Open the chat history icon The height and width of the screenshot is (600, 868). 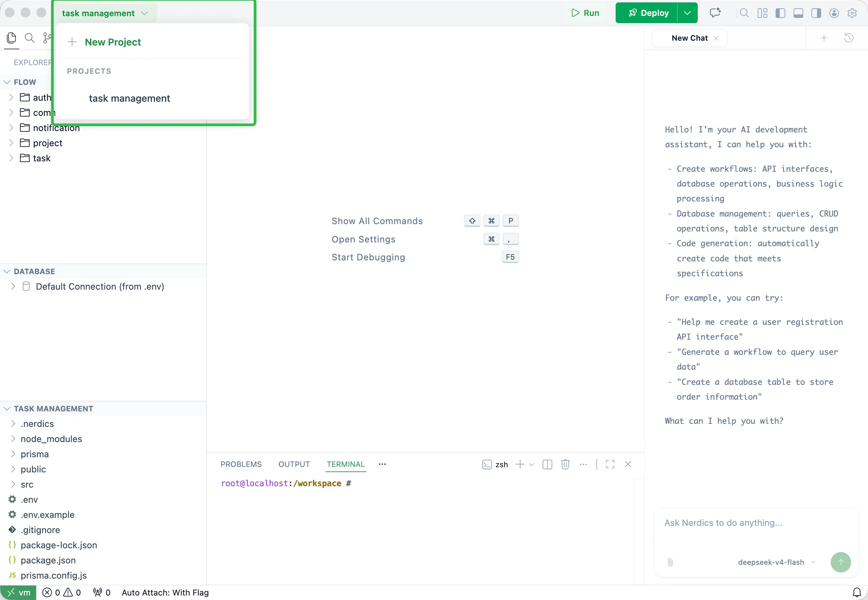coord(849,38)
